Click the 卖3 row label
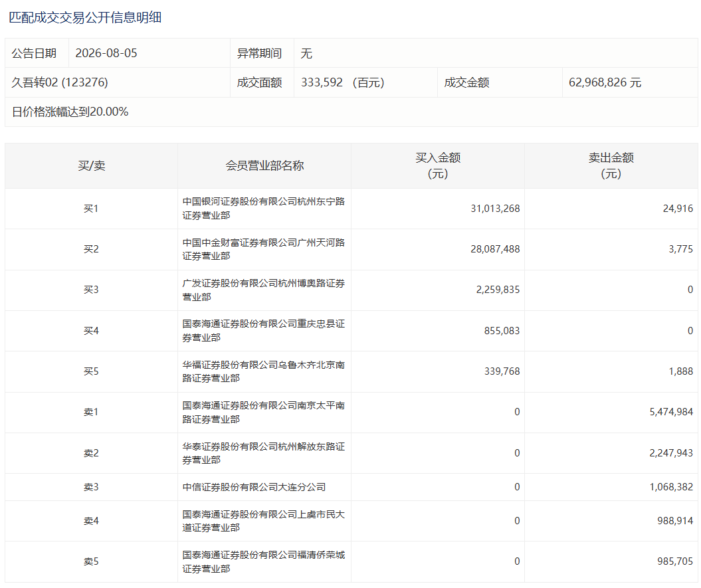 click(x=91, y=487)
